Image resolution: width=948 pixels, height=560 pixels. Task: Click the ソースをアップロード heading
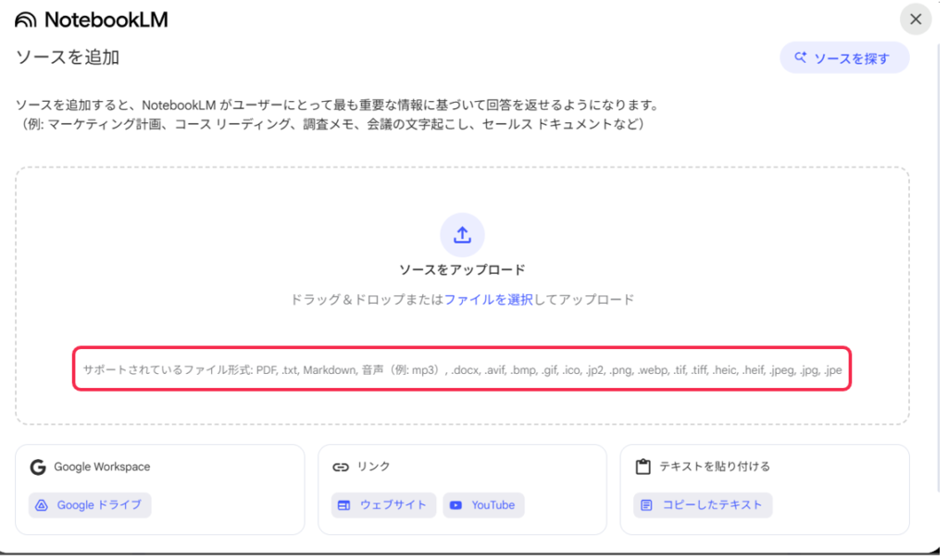coord(462,270)
